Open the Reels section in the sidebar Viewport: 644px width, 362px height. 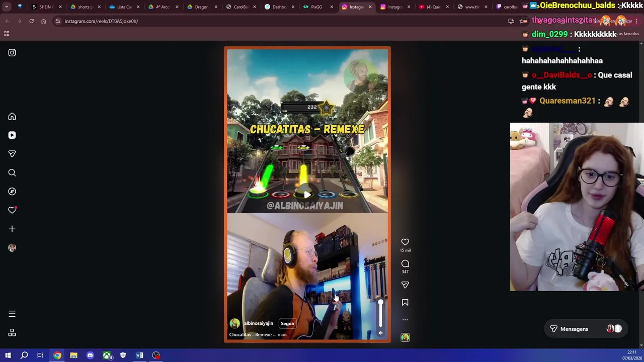(x=12, y=135)
